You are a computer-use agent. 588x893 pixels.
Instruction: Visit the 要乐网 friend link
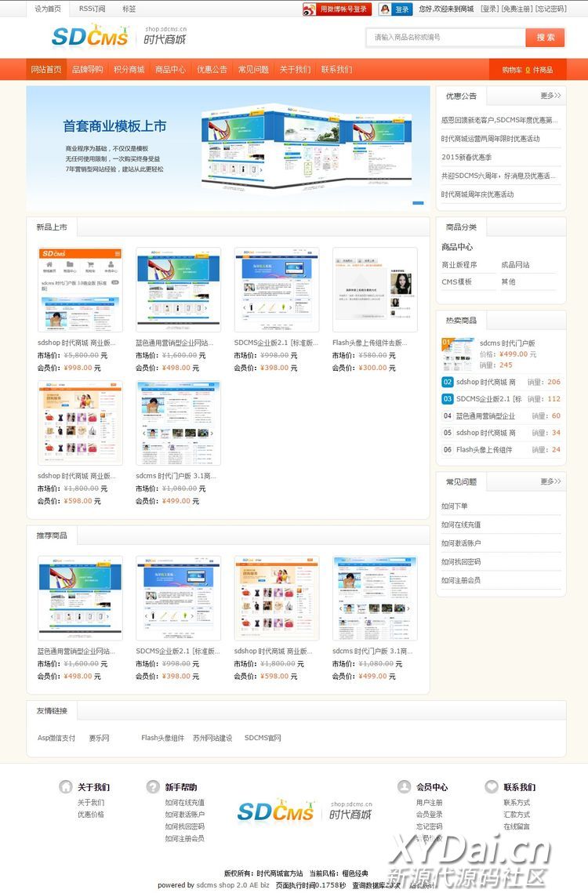[99, 738]
